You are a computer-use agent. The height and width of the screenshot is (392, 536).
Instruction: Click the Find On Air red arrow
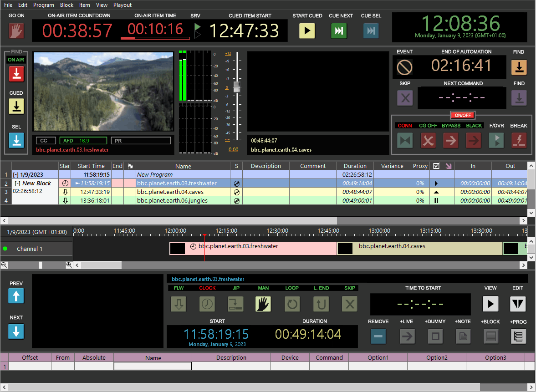tap(16, 73)
